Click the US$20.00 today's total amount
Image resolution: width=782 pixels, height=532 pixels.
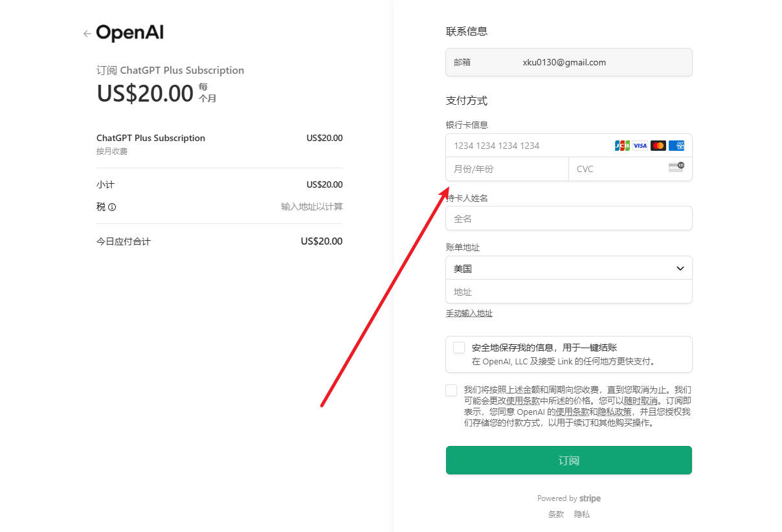tap(322, 241)
